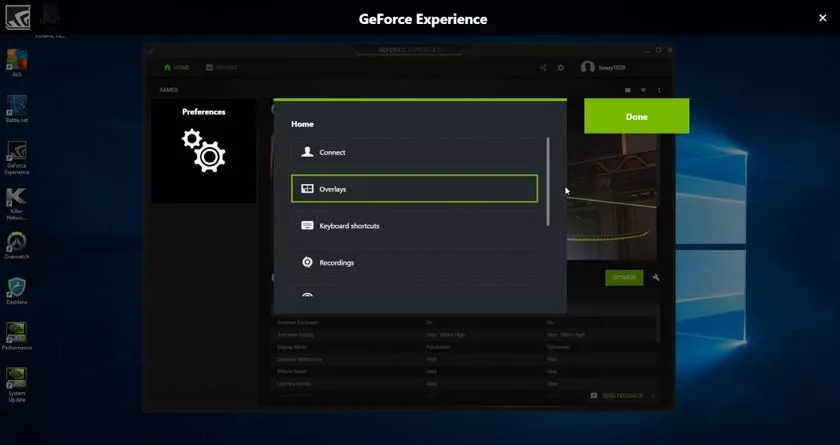Click the user avatar in GeForce header
Image resolution: width=840 pixels, height=445 pixels.
pos(588,67)
